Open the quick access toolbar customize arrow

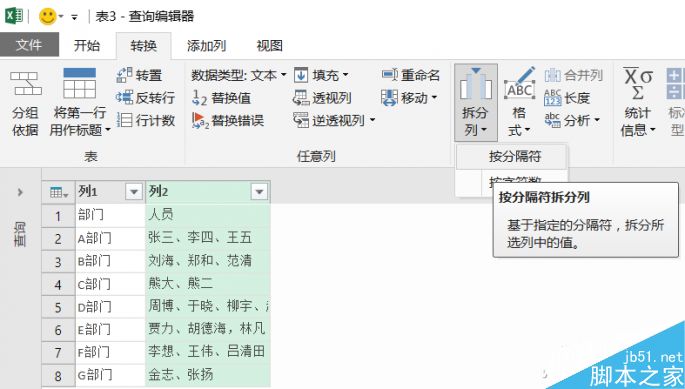[x=74, y=17]
